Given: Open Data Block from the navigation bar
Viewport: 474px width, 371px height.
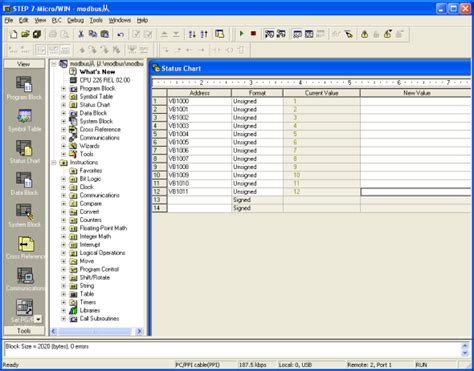Looking at the screenshot, I should (x=24, y=184).
